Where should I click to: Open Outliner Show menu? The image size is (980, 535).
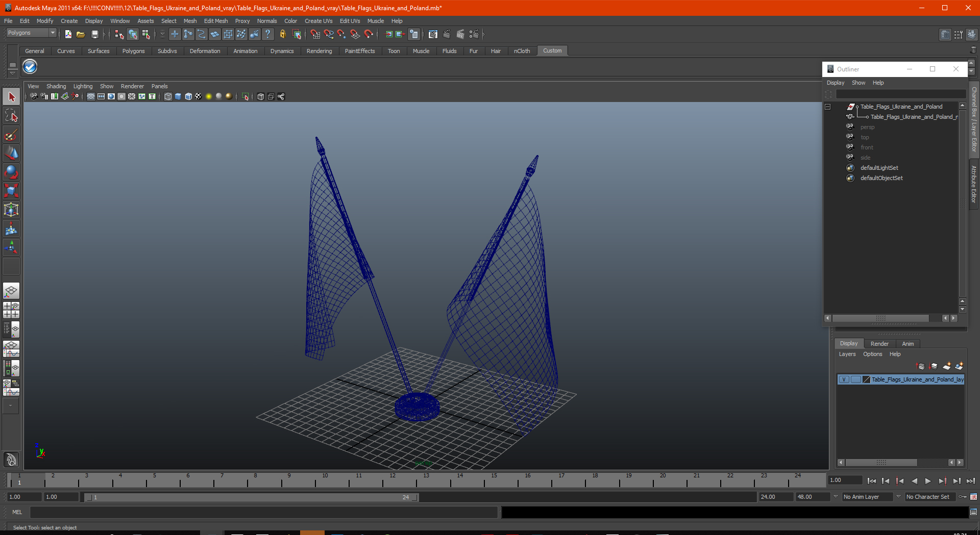tap(859, 83)
